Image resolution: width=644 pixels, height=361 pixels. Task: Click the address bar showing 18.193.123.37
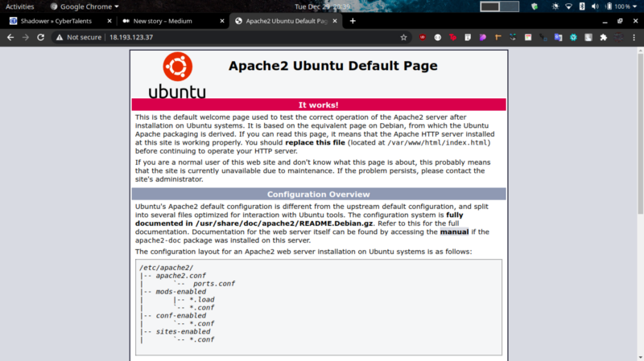tap(231, 37)
